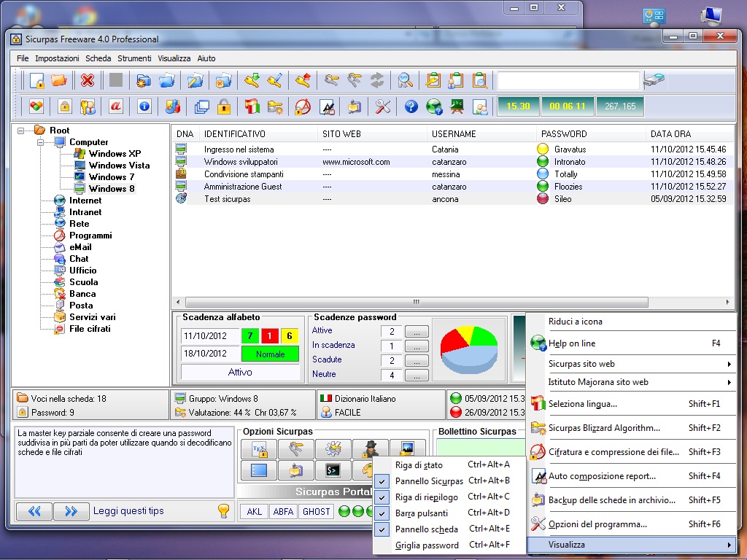Click the key with red arrow icon
The height and width of the screenshot is (560, 747).
pos(303,80)
